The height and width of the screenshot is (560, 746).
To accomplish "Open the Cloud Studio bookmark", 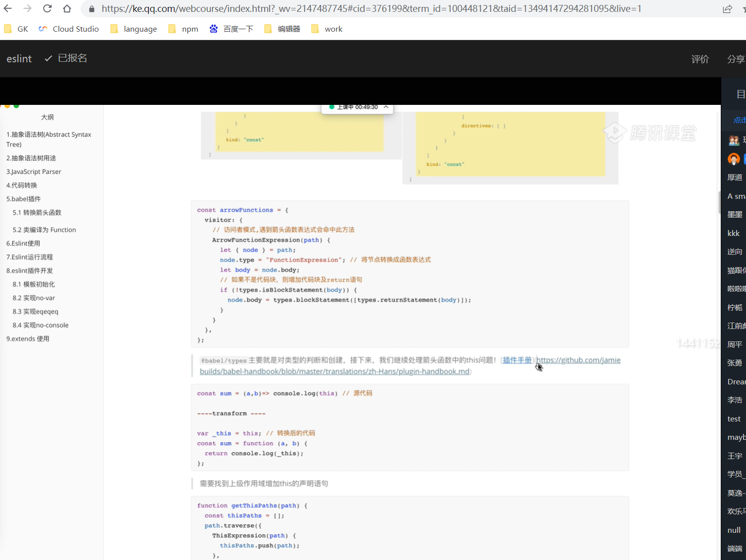I will [x=69, y=29].
